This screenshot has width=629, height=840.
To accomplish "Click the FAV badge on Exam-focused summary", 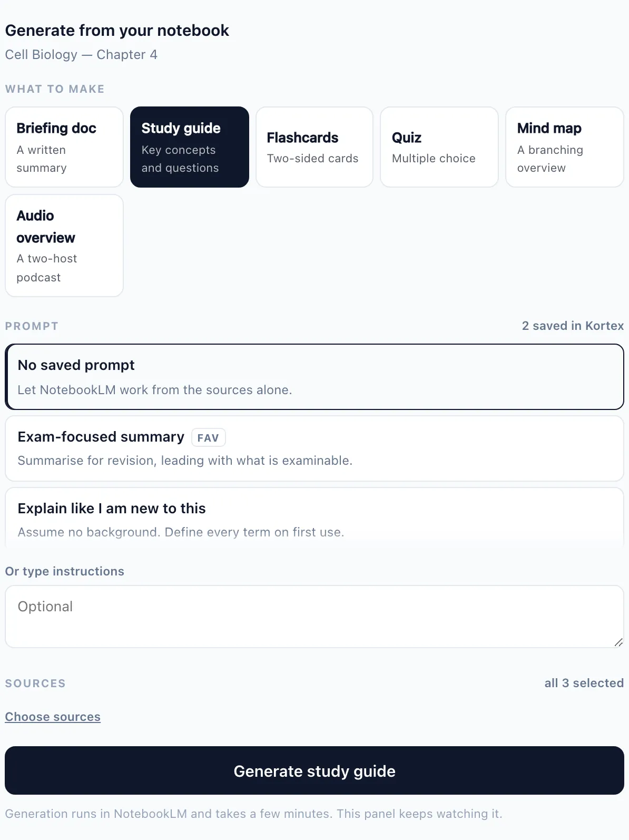I will coord(208,437).
